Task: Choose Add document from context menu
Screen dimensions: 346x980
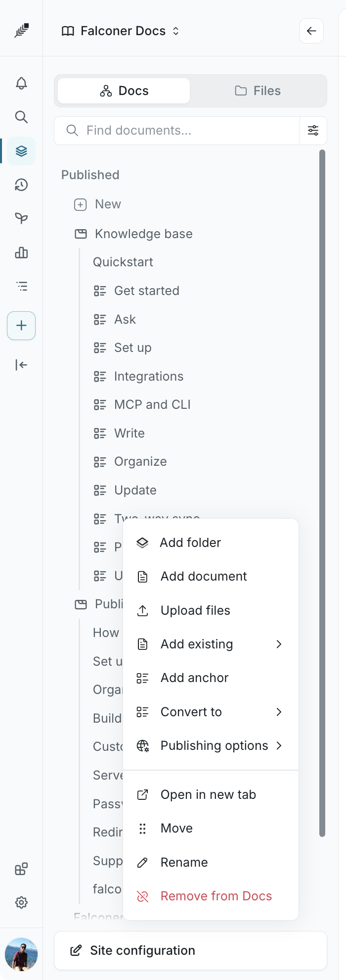Action: 211,576
